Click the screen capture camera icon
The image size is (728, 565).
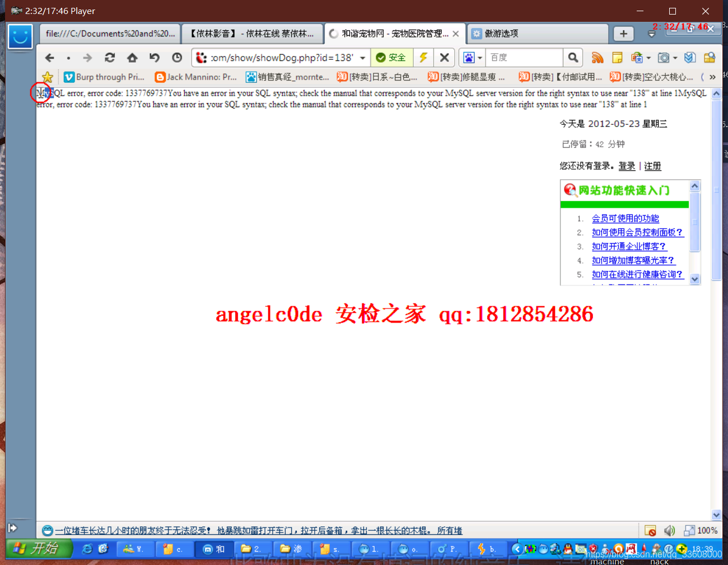[664, 58]
